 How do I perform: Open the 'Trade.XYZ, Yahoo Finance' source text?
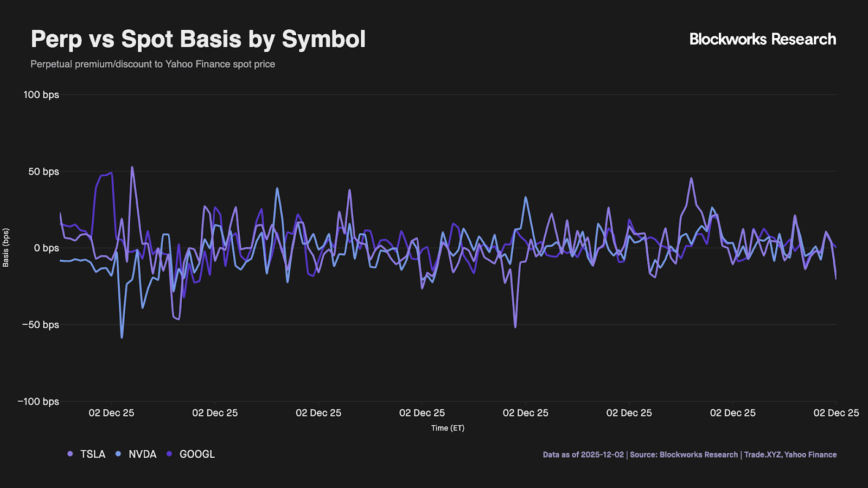pyautogui.click(x=790, y=455)
